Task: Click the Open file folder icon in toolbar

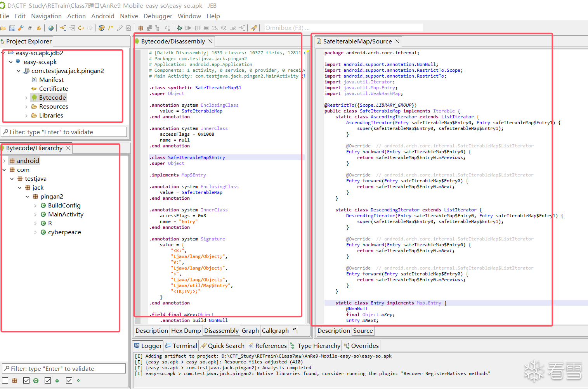Action: pos(3,28)
